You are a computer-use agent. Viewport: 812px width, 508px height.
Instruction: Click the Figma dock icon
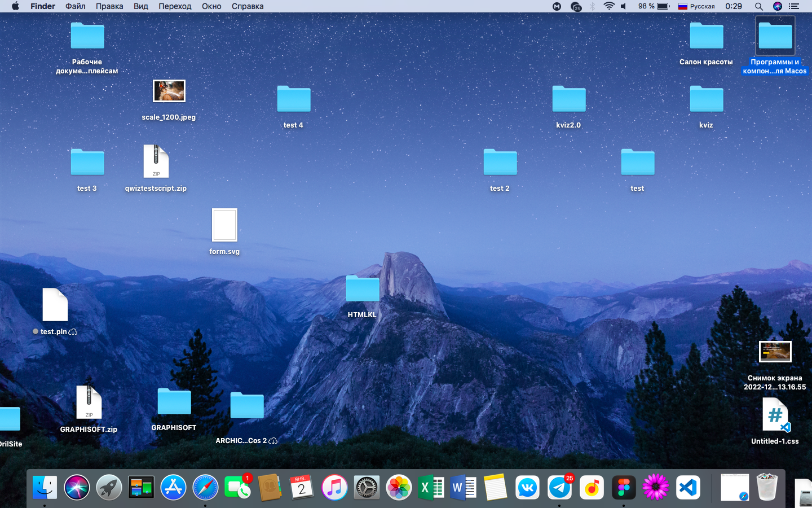click(624, 488)
